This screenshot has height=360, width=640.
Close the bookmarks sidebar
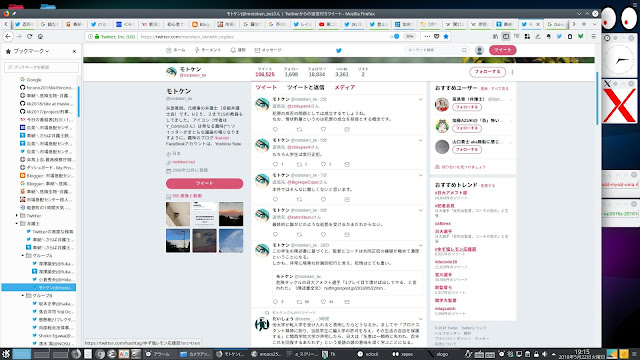click(x=74, y=51)
